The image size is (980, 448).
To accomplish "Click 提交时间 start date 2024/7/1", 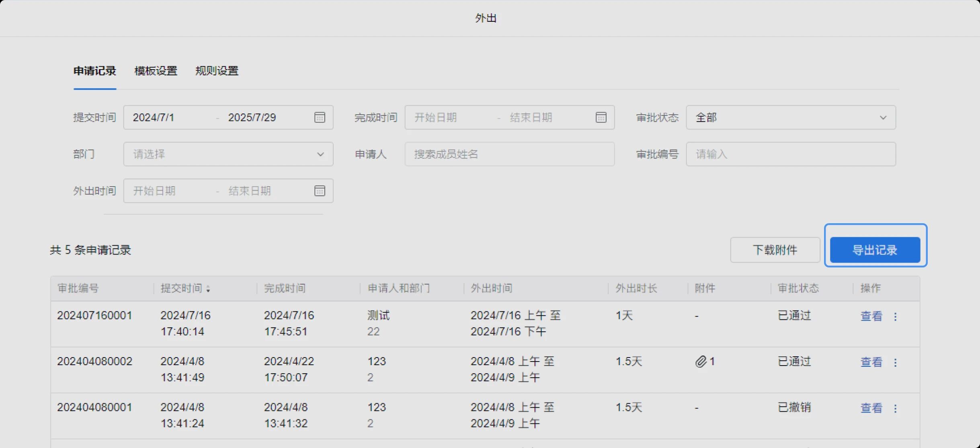I will point(154,117).
